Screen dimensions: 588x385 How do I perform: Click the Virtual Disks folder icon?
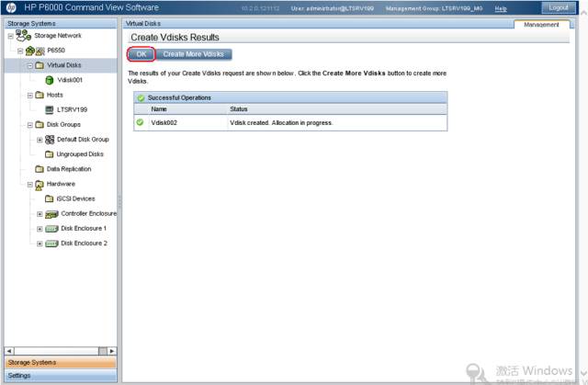40,65
